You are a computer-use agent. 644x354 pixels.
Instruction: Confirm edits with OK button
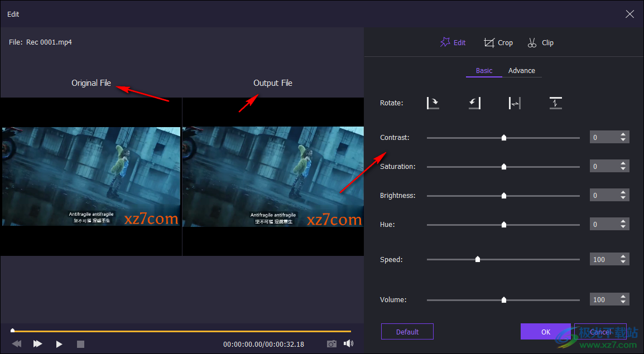point(545,332)
